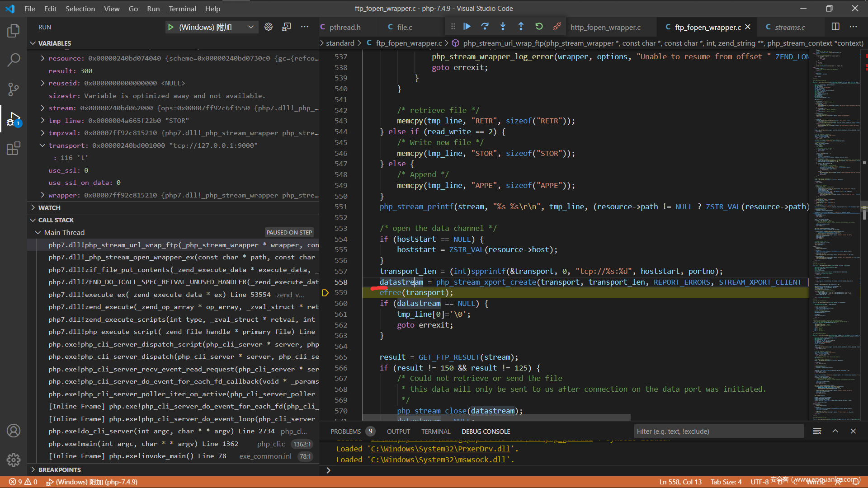Split the editor to the right
The image size is (868, 488).
pyautogui.click(x=835, y=27)
